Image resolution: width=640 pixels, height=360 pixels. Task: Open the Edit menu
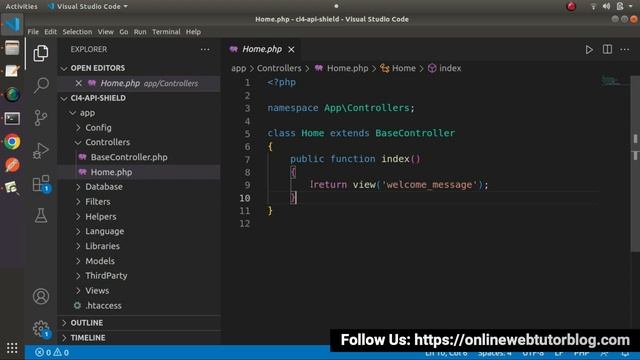50,32
